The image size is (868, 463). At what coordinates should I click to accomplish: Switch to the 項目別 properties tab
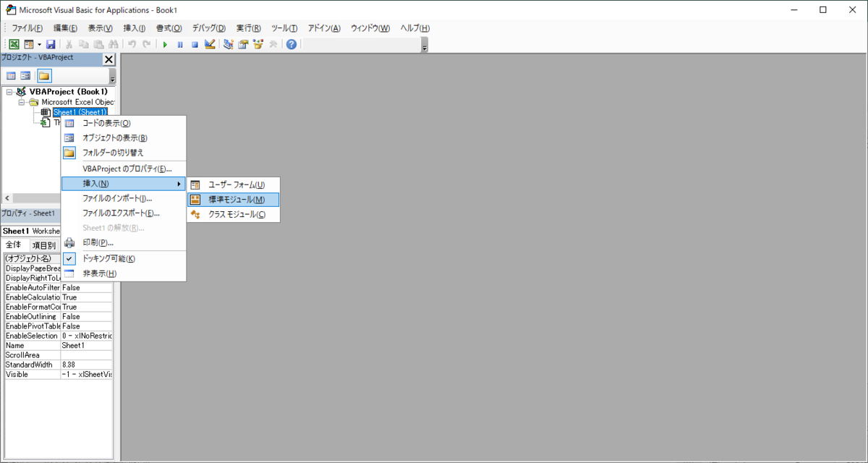click(43, 245)
